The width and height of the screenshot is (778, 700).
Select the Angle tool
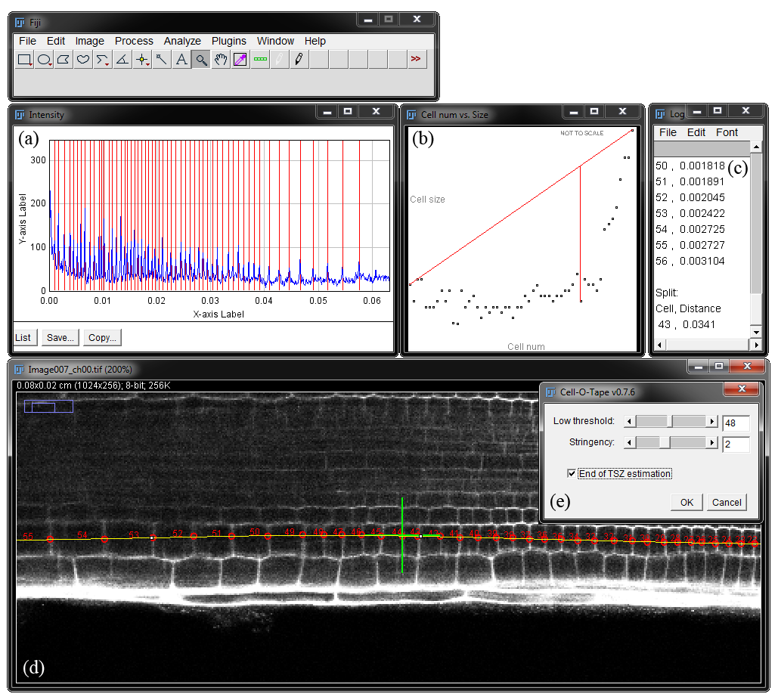click(x=122, y=60)
